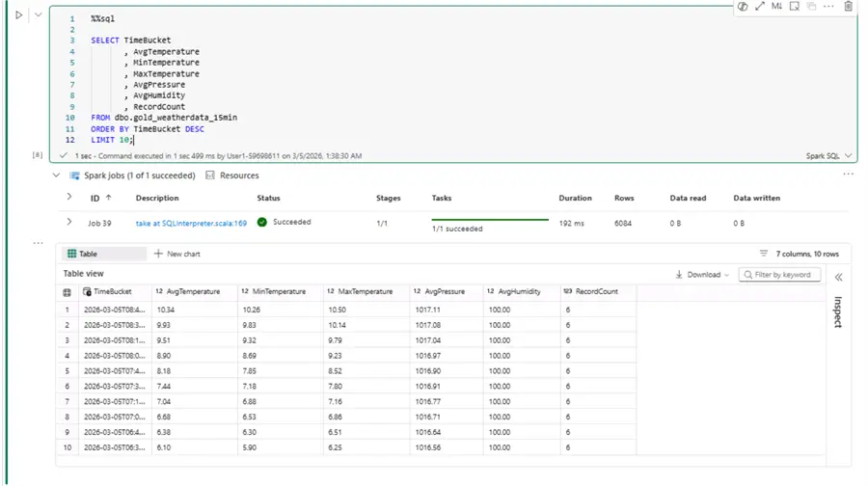The height and width of the screenshot is (486, 868).
Task: Open output options ellipsis left of table
Action: pyautogui.click(x=38, y=243)
